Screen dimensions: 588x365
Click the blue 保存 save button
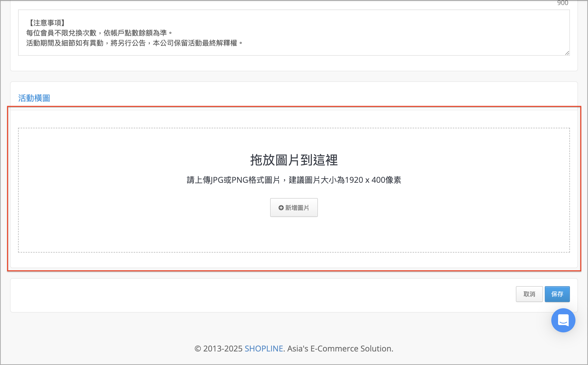pyautogui.click(x=557, y=294)
